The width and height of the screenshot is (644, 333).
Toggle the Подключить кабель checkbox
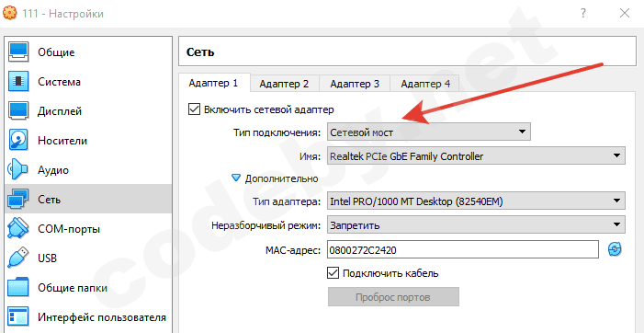pyautogui.click(x=333, y=273)
